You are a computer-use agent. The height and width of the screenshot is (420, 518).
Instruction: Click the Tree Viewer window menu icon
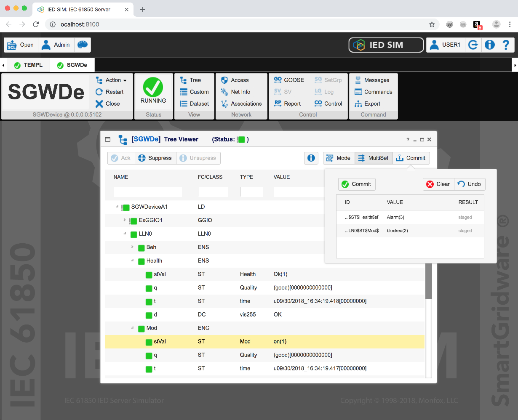point(108,139)
